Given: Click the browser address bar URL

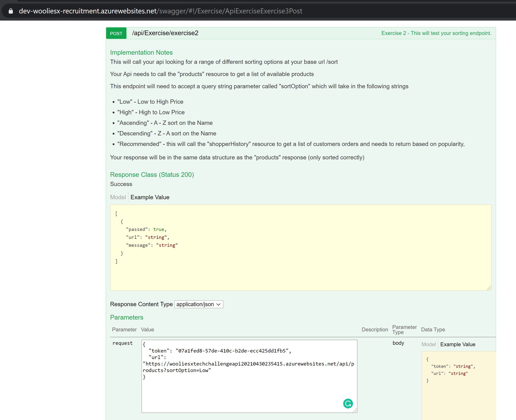Looking at the screenshot, I should [x=160, y=11].
